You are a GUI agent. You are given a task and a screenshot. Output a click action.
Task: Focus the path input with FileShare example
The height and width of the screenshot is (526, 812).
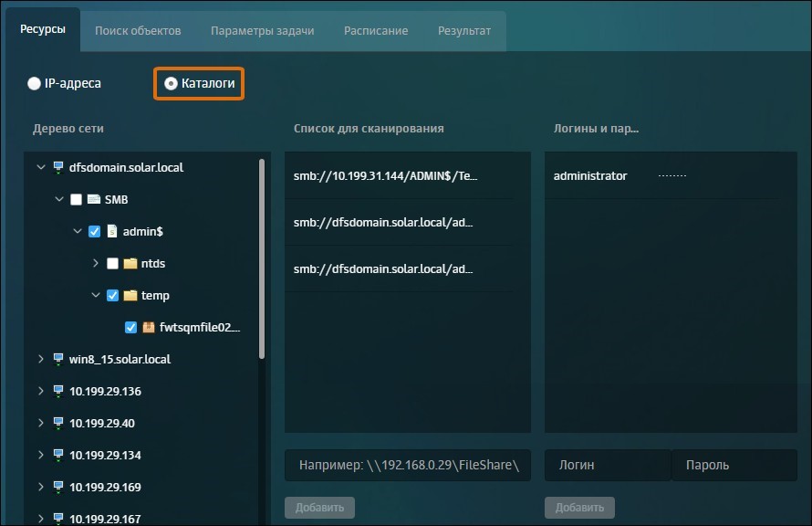click(x=408, y=466)
